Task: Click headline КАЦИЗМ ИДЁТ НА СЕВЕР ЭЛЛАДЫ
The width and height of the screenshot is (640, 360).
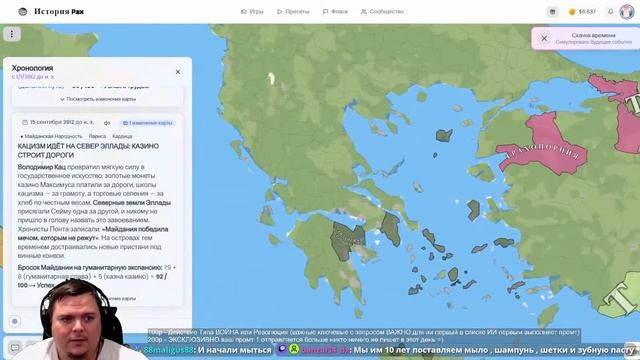Action: point(88,151)
